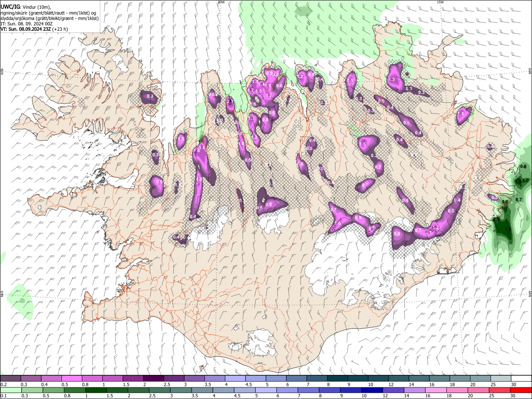Click the snow legend swatch between 1 and 1.5
The image size is (532, 399).
tap(113, 379)
